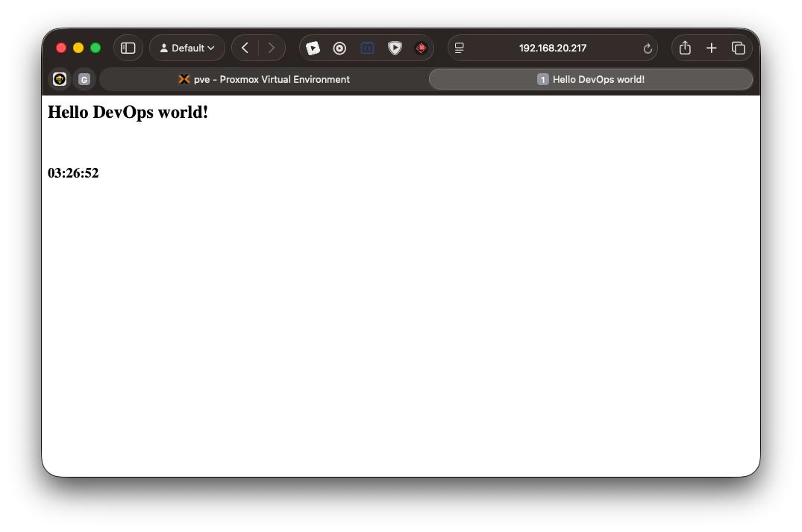
Task: Enter full screen with green button
Action: coord(95,48)
